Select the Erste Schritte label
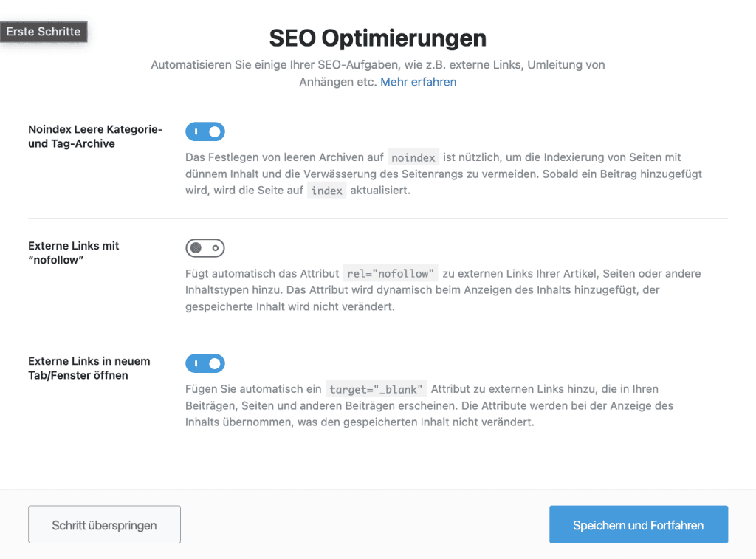The height and width of the screenshot is (559, 756). click(x=44, y=32)
